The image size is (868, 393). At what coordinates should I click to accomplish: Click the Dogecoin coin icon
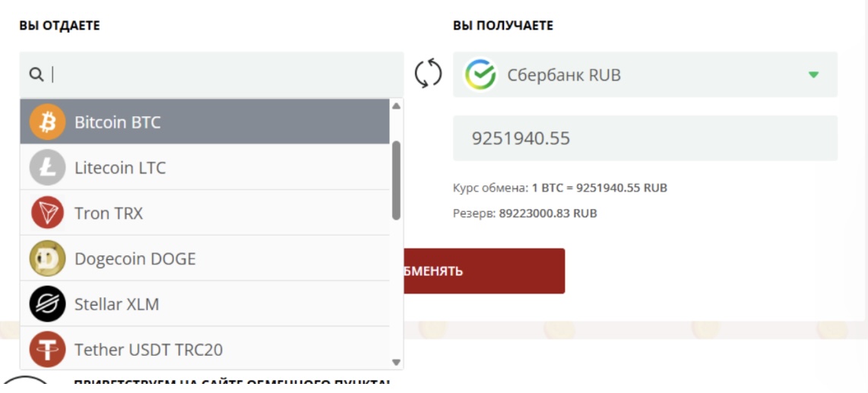click(47, 258)
